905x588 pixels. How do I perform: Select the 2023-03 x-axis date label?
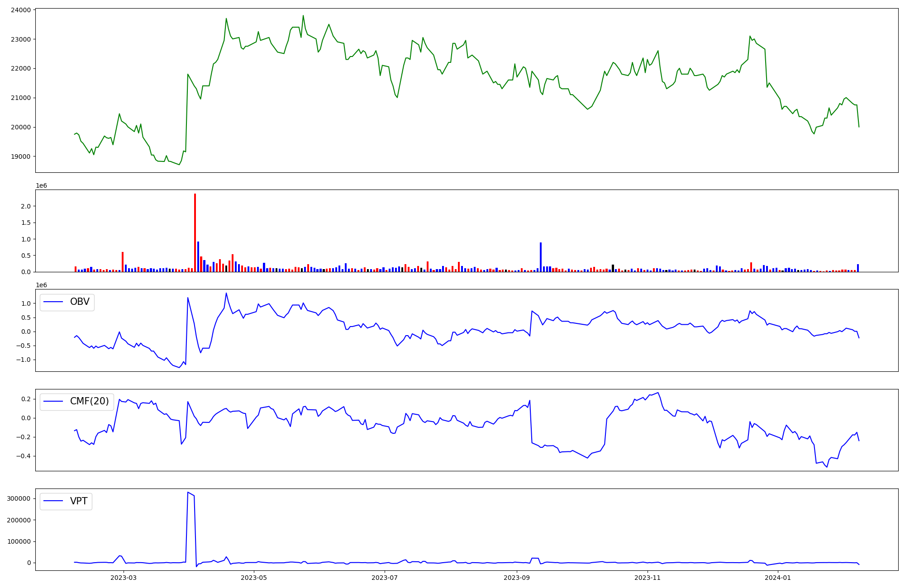(123, 578)
